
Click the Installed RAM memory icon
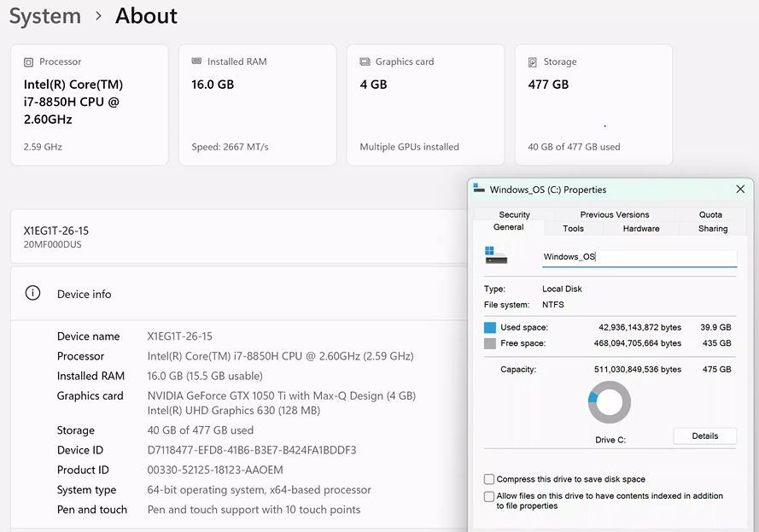click(196, 61)
